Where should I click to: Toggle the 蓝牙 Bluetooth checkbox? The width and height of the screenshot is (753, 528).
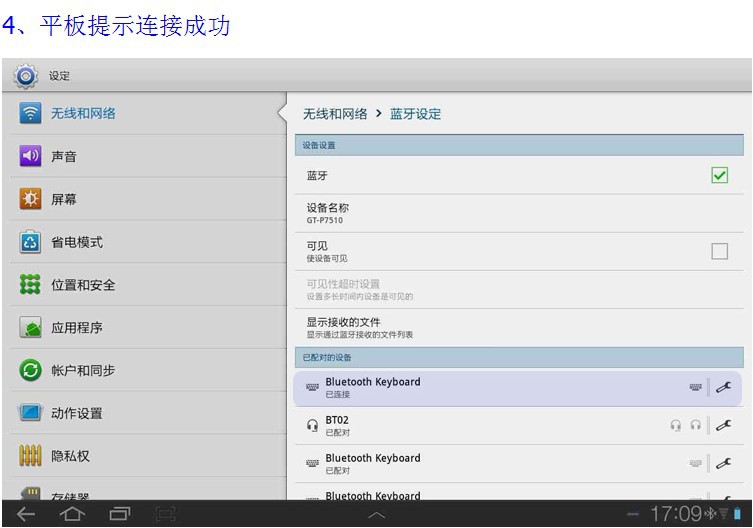(x=719, y=175)
